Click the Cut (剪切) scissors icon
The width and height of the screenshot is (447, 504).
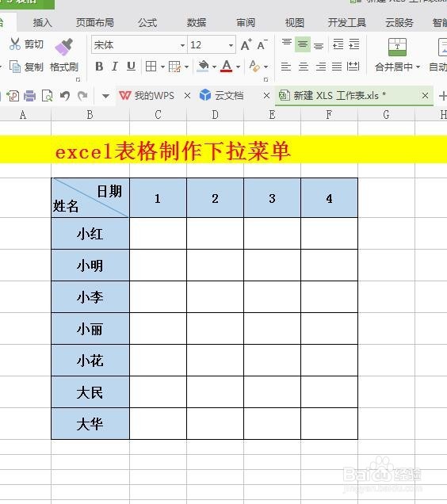click(15, 44)
